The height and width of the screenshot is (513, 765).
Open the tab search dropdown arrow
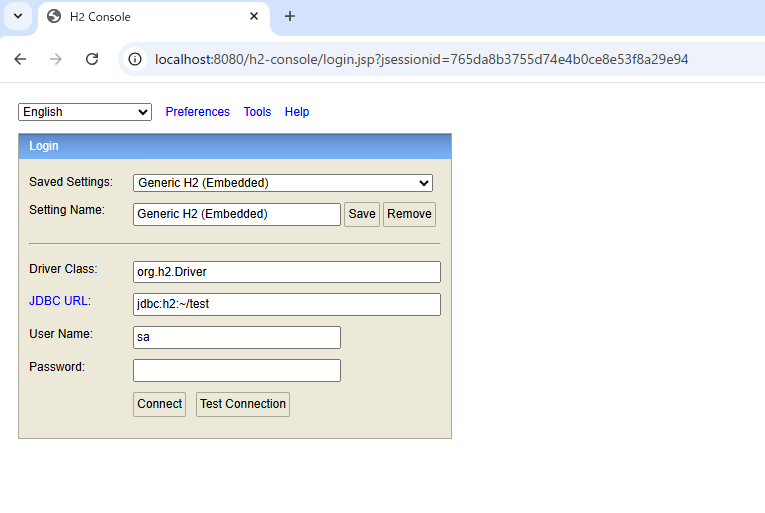pyautogui.click(x=17, y=16)
